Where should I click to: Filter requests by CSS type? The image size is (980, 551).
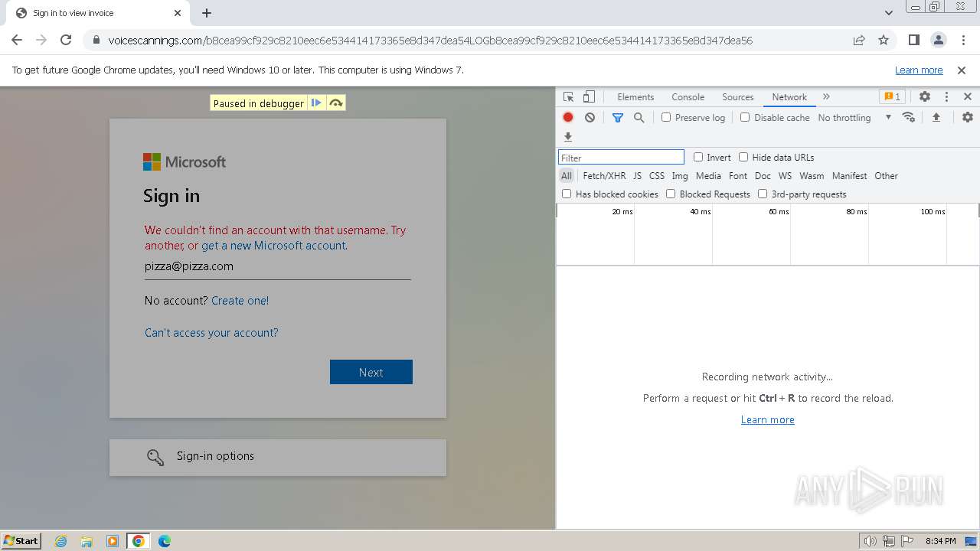tap(657, 175)
